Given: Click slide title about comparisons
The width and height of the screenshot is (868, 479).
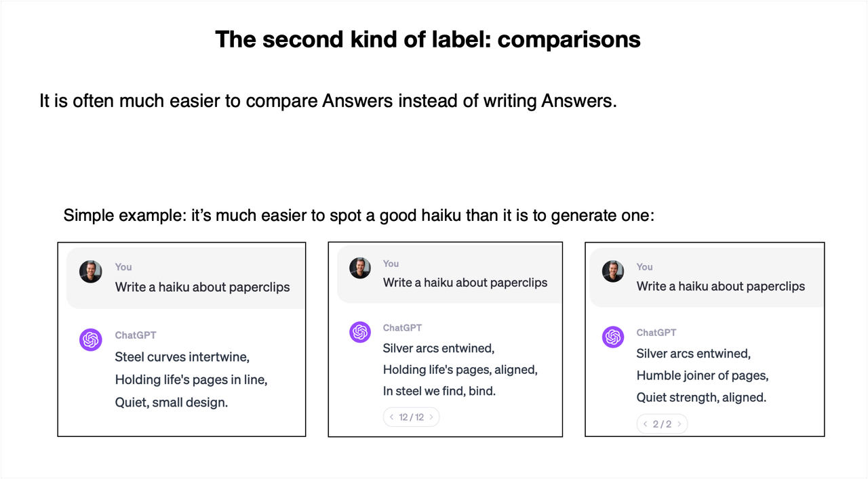Looking at the screenshot, I should click(428, 39).
